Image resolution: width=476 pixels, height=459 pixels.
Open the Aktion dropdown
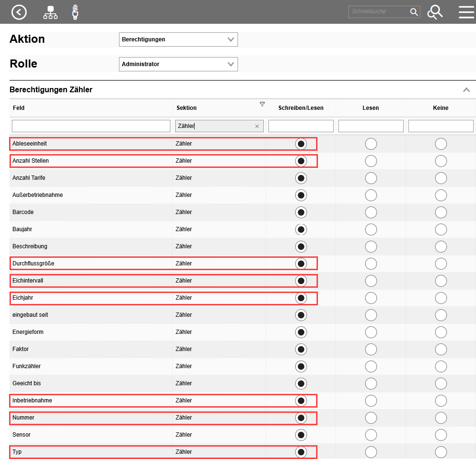tap(178, 39)
